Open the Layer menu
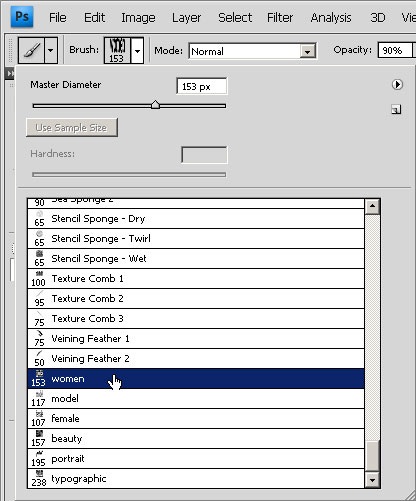The image size is (416, 501). 186,18
